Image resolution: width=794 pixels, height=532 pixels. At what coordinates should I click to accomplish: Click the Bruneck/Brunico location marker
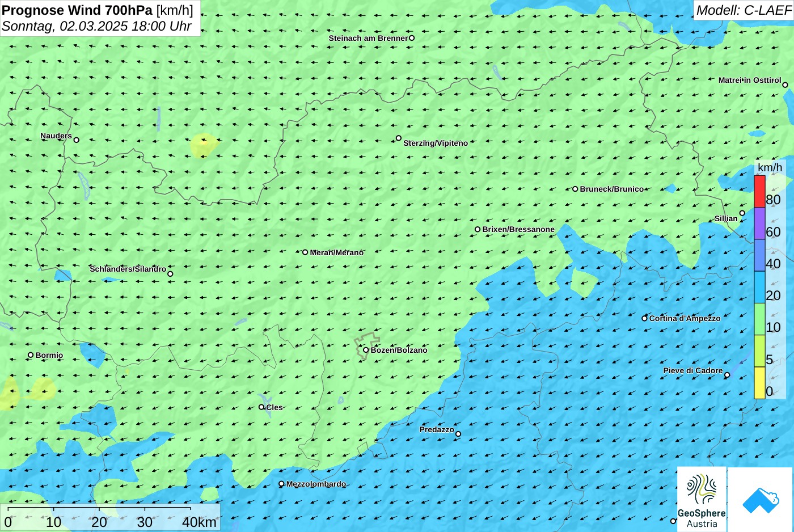575,189
